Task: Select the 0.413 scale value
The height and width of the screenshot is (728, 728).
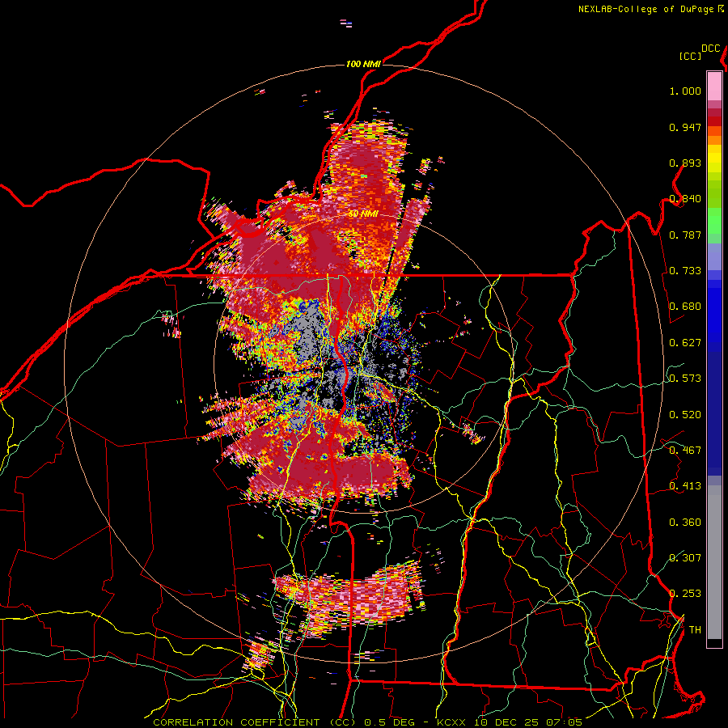Action: coord(685,486)
